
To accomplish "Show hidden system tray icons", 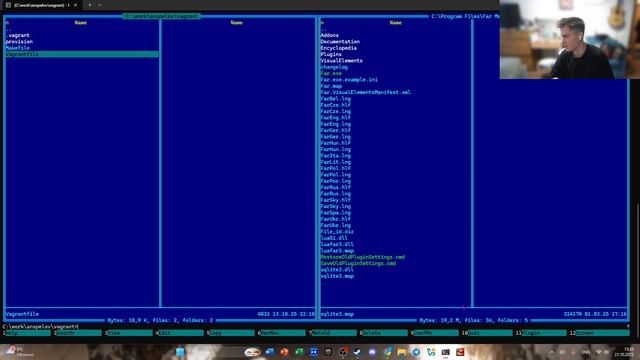I will point(552,352).
